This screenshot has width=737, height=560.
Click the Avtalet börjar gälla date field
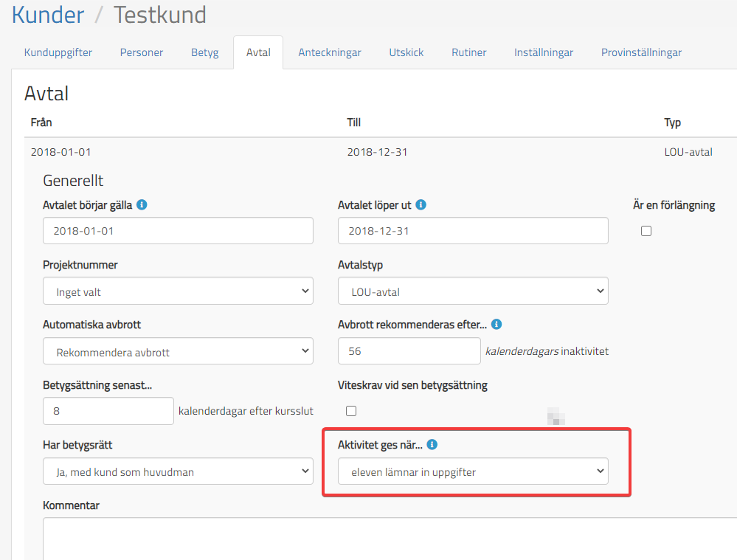click(x=178, y=231)
